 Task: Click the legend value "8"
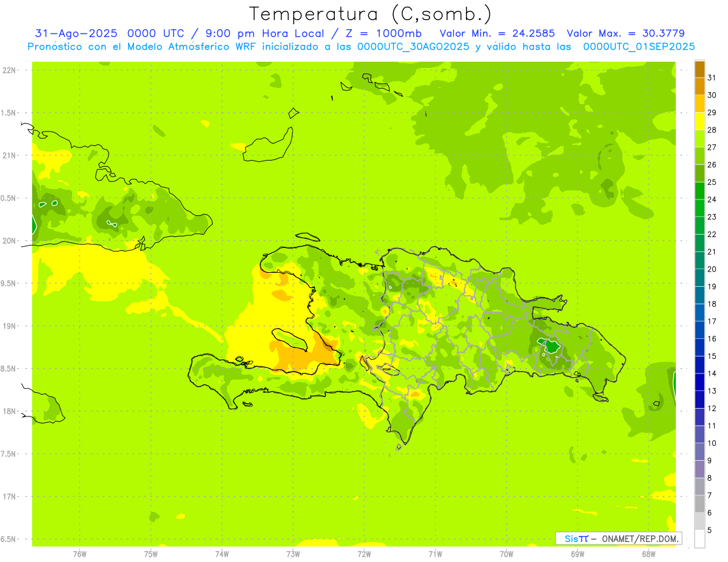click(709, 478)
